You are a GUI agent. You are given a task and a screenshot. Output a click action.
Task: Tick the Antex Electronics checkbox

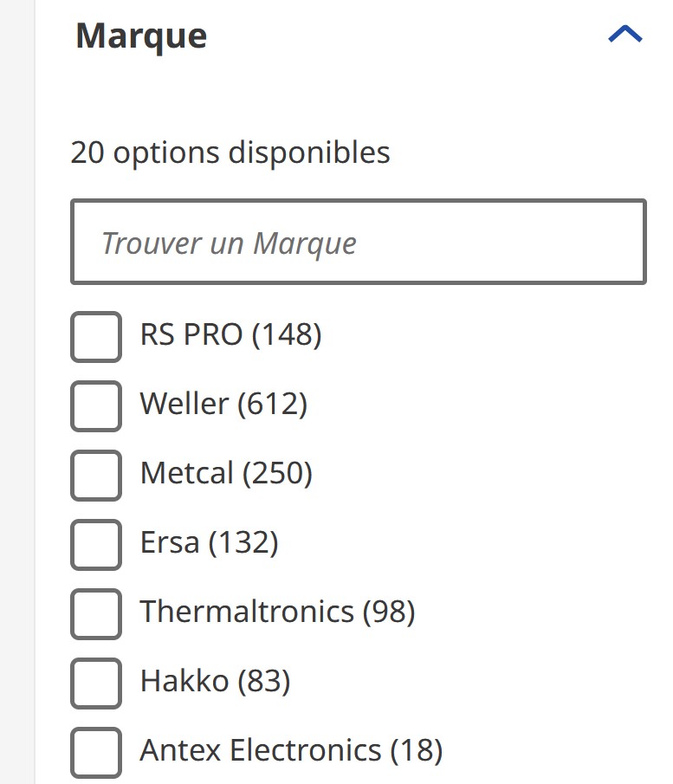(x=95, y=751)
